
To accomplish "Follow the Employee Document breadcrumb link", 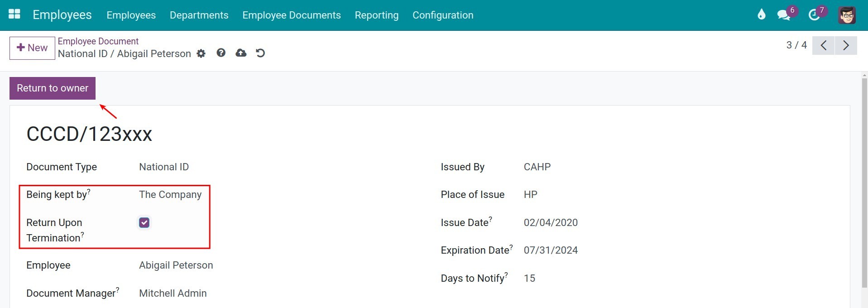I will 98,41.
